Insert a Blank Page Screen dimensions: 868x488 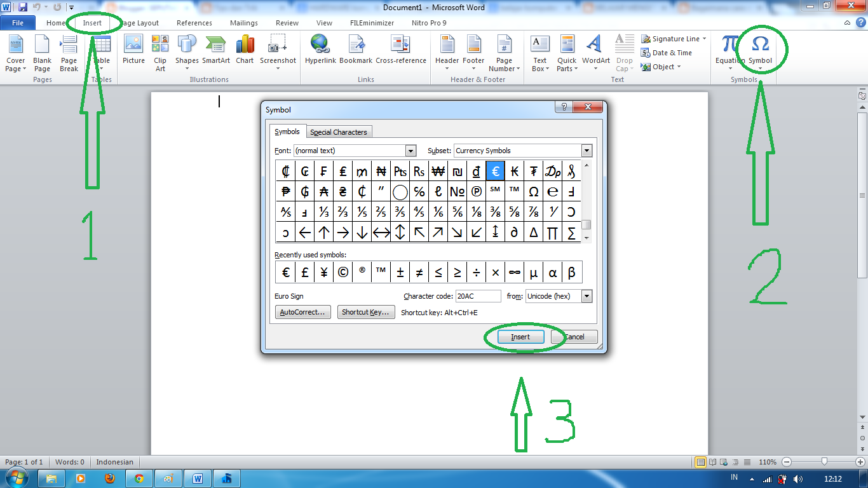pyautogui.click(x=43, y=53)
